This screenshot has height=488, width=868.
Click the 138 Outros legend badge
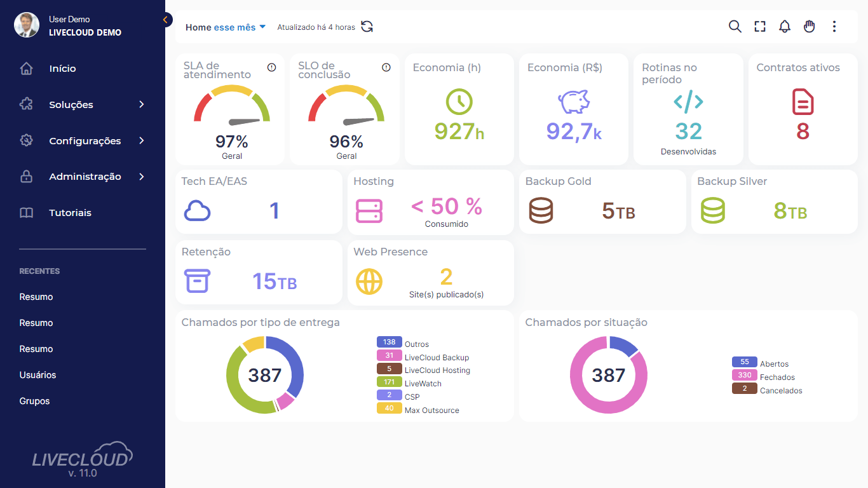point(390,342)
